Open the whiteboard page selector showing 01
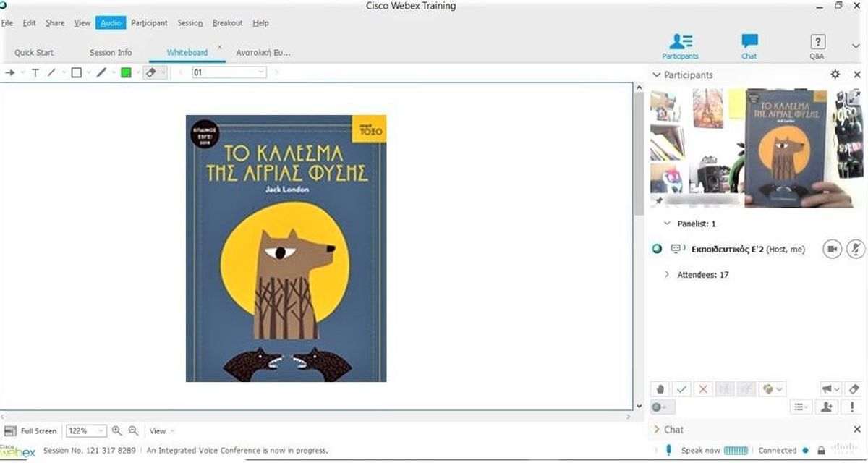This screenshot has width=868, height=463. [x=229, y=72]
